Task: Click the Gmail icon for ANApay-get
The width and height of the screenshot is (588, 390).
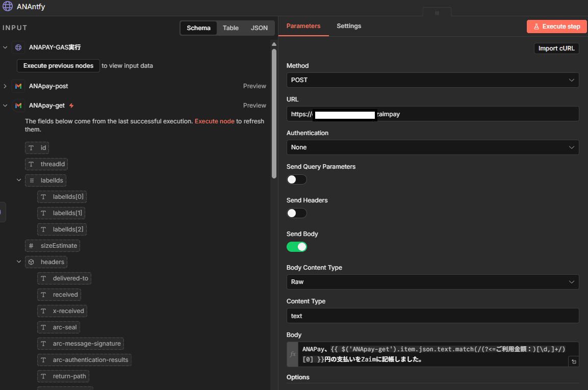Action: coord(18,106)
